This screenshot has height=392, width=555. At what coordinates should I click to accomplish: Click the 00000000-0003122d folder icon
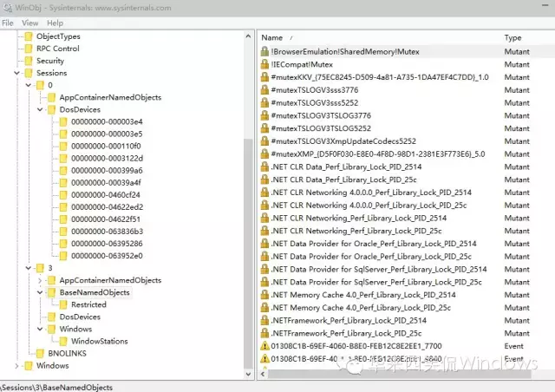tap(63, 159)
